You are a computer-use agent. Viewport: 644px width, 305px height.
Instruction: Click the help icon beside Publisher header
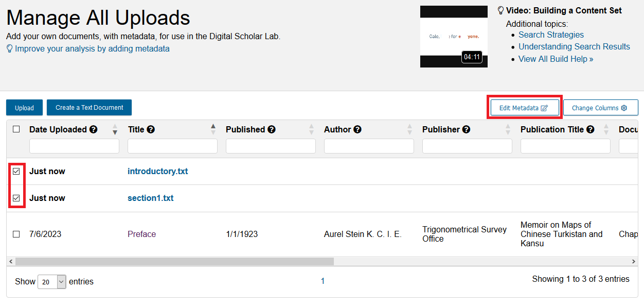(x=466, y=129)
